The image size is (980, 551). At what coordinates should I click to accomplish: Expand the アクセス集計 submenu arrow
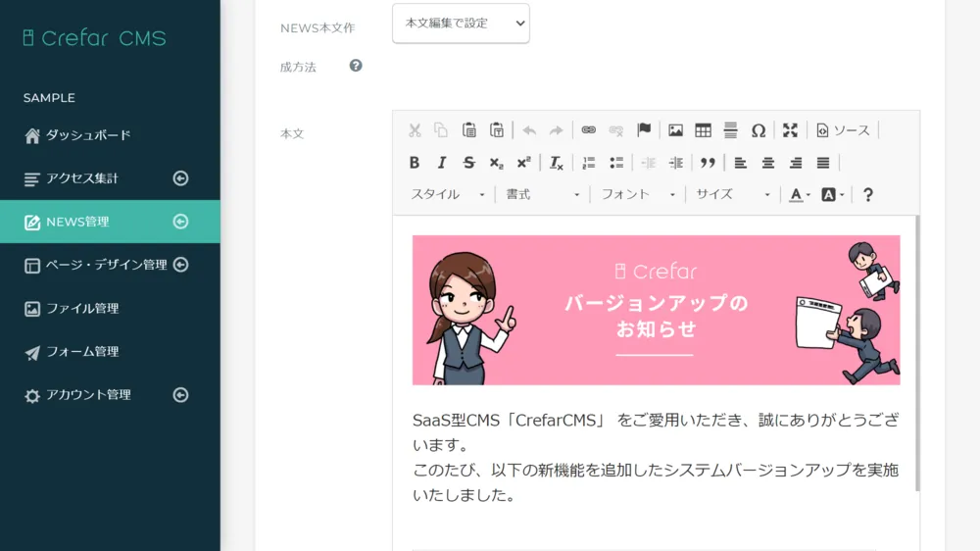[x=180, y=178]
